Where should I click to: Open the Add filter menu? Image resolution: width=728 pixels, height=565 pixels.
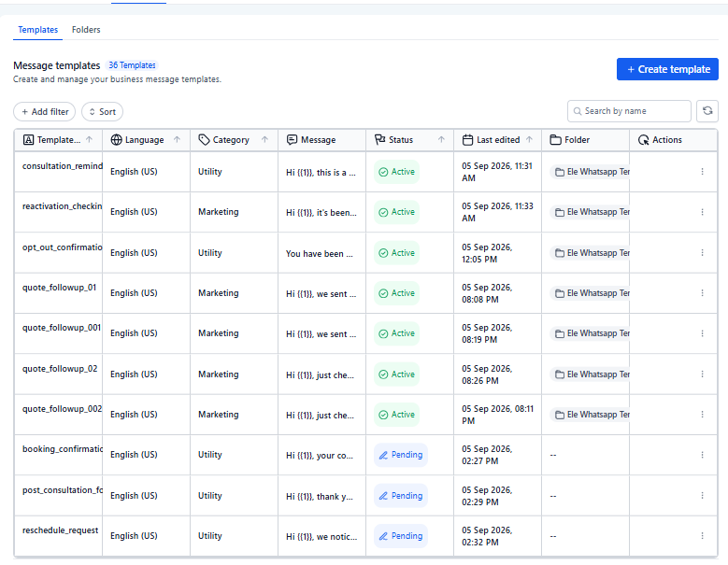[45, 112]
